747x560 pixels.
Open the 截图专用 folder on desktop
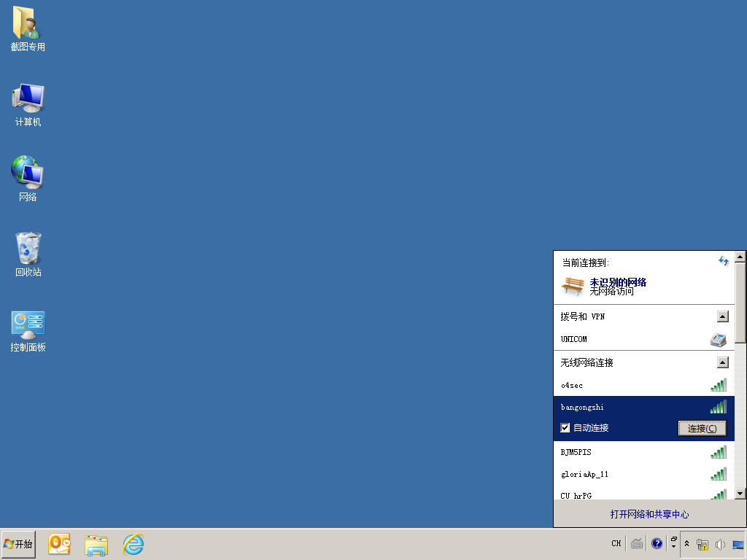click(x=28, y=28)
